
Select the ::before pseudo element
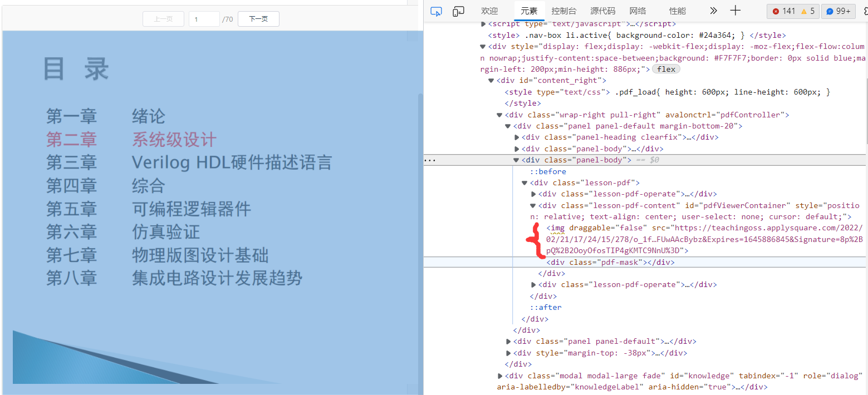tap(548, 171)
